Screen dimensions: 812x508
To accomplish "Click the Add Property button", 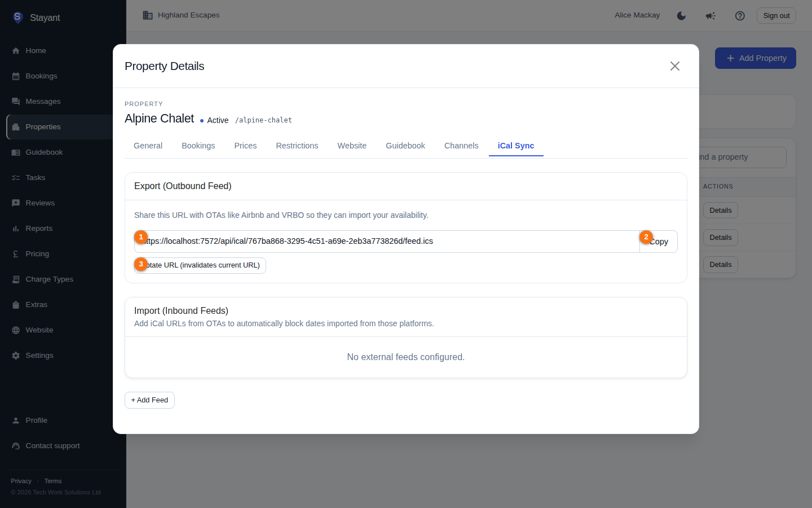I will pyautogui.click(x=756, y=58).
